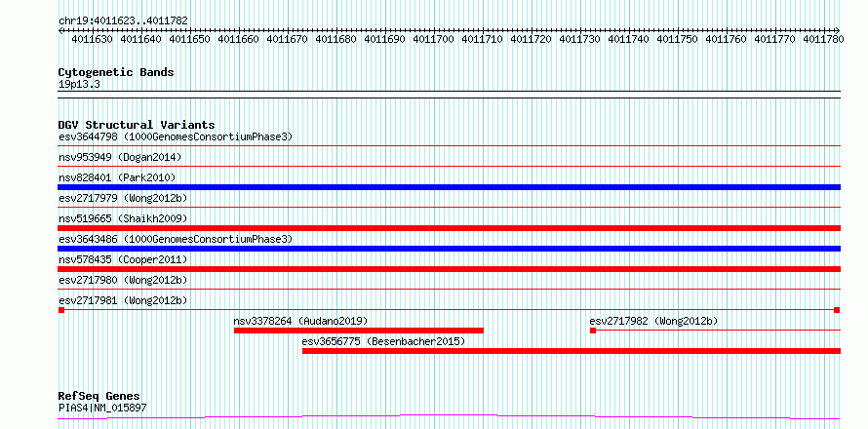Click the magenta PIAS4 gene line
The width and height of the screenshot is (868, 429).
449,416
